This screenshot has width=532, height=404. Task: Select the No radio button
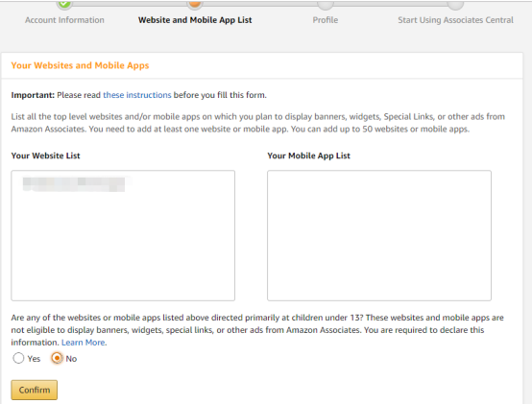click(57, 358)
